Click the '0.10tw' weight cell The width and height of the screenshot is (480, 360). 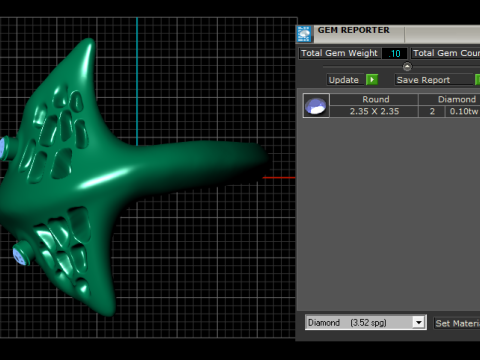tap(463, 111)
